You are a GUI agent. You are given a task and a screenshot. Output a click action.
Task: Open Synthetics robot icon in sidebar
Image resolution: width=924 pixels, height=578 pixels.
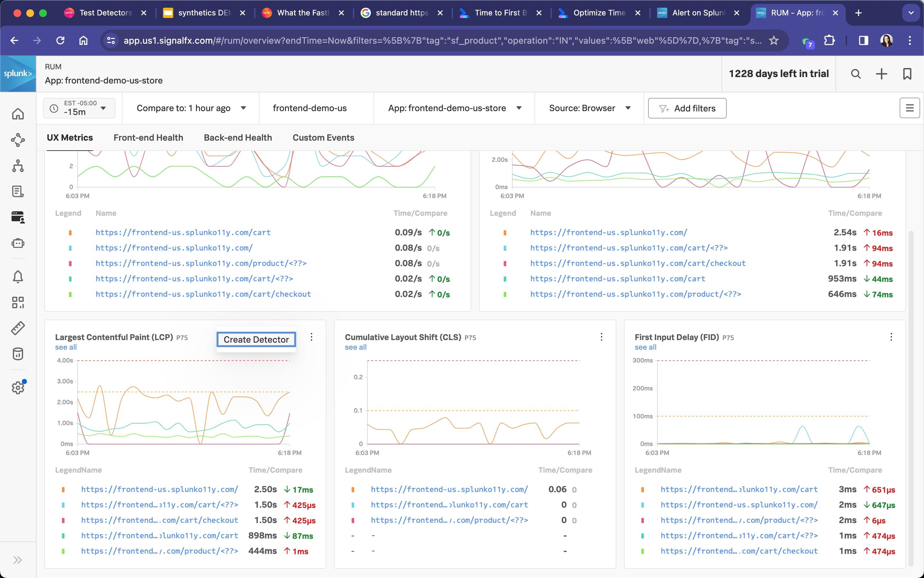tap(18, 243)
